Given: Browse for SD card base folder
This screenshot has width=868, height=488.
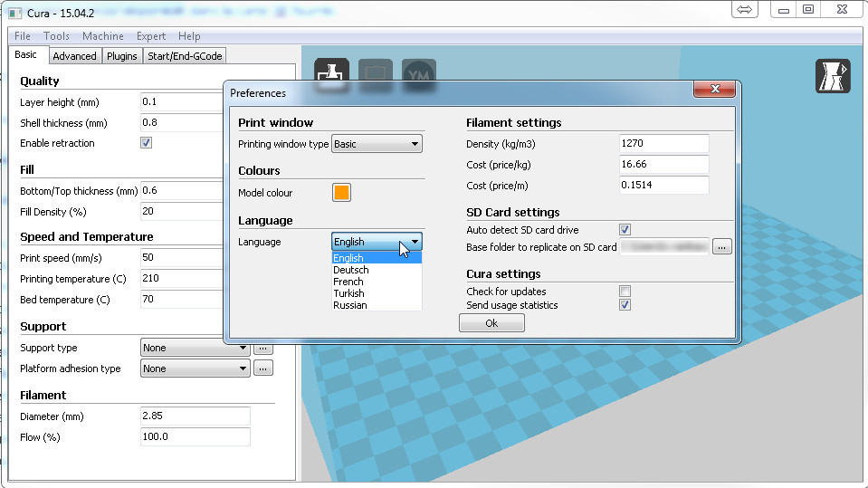Looking at the screenshot, I should coord(722,246).
